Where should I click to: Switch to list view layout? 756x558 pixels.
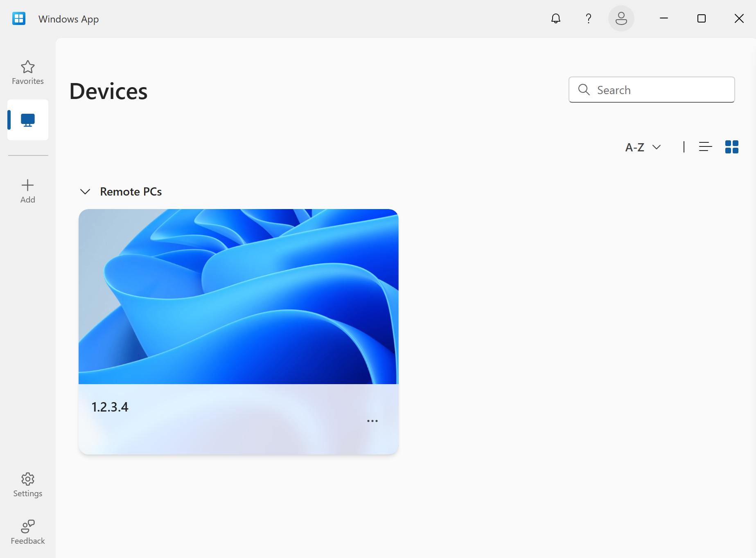[706, 146]
